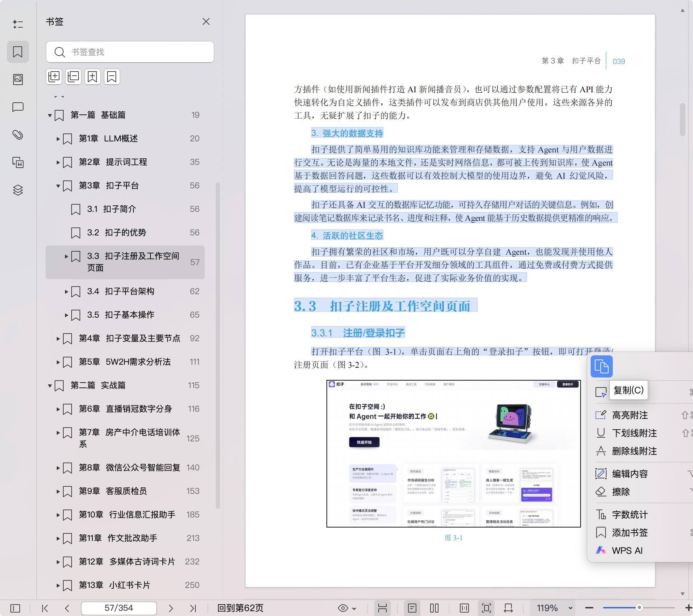Select 字数统计 in the context menu
This screenshot has width=693, height=616.
(630, 515)
